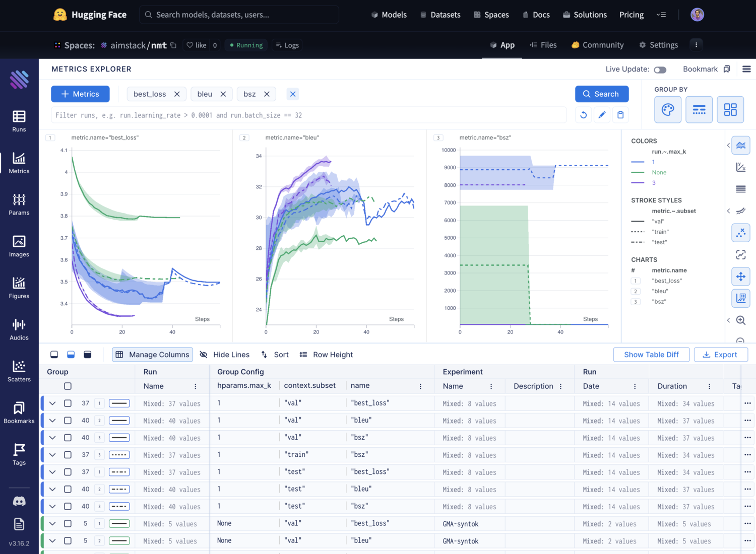Check the test best_loss row checkbox
This screenshot has height=554, width=756.
tap(68, 472)
